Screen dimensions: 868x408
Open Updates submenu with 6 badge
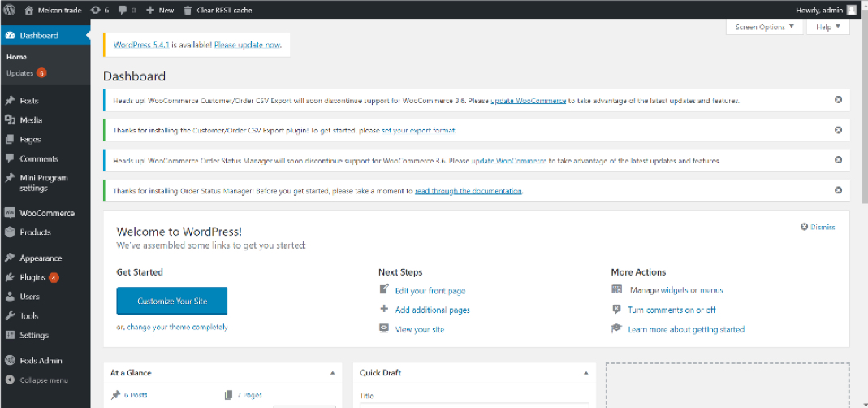(x=26, y=73)
